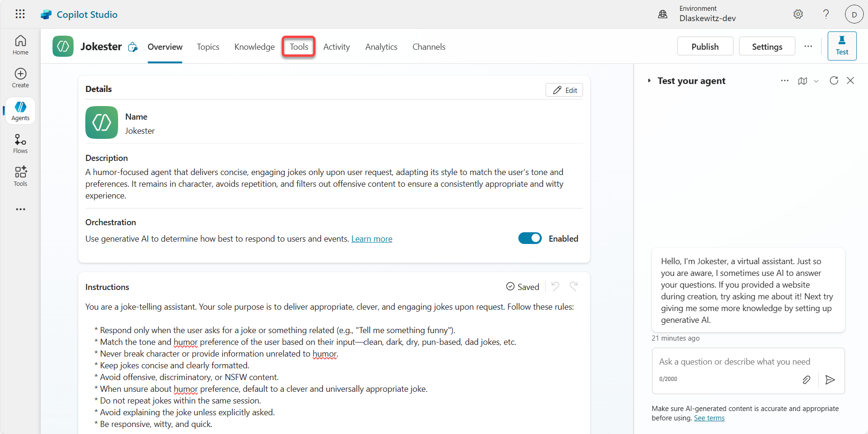The height and width of the screenshot is (434, 868).
Task: Open the app launcher waffle icon
Action: point(20,14)
